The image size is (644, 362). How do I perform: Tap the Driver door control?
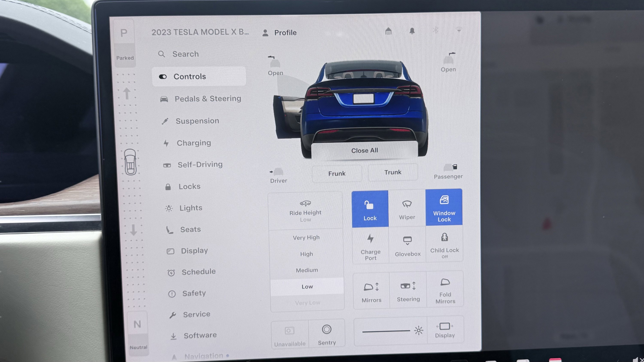pos(278,176)
